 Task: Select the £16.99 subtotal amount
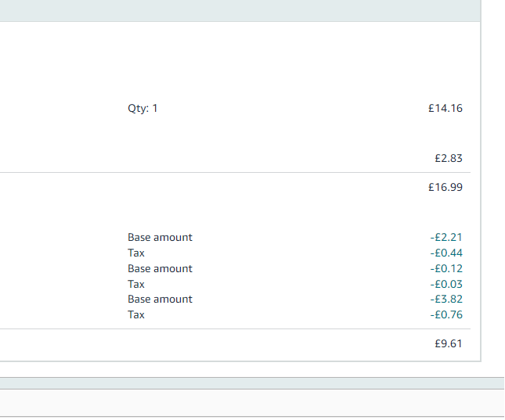445,187
